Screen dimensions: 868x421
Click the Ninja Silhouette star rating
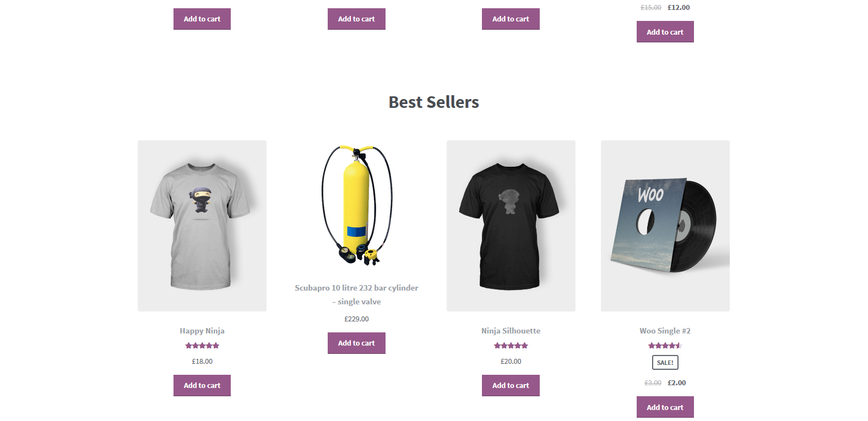(511, 346)
